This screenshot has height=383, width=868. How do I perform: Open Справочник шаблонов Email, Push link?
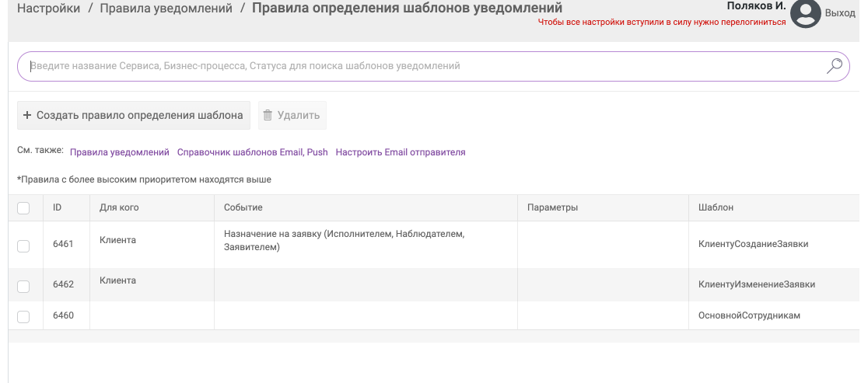point(253,152)
